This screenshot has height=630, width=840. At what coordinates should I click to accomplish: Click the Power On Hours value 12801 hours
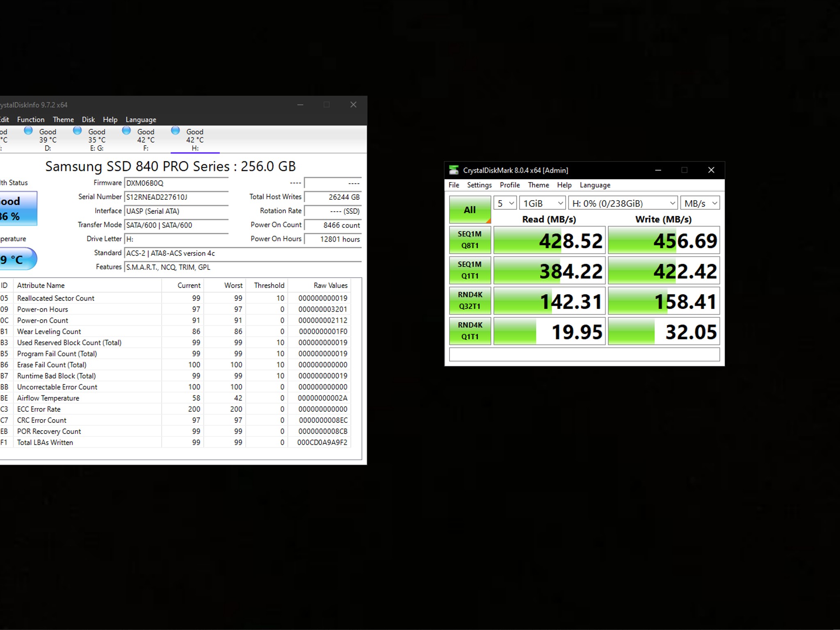coord(333,239)
